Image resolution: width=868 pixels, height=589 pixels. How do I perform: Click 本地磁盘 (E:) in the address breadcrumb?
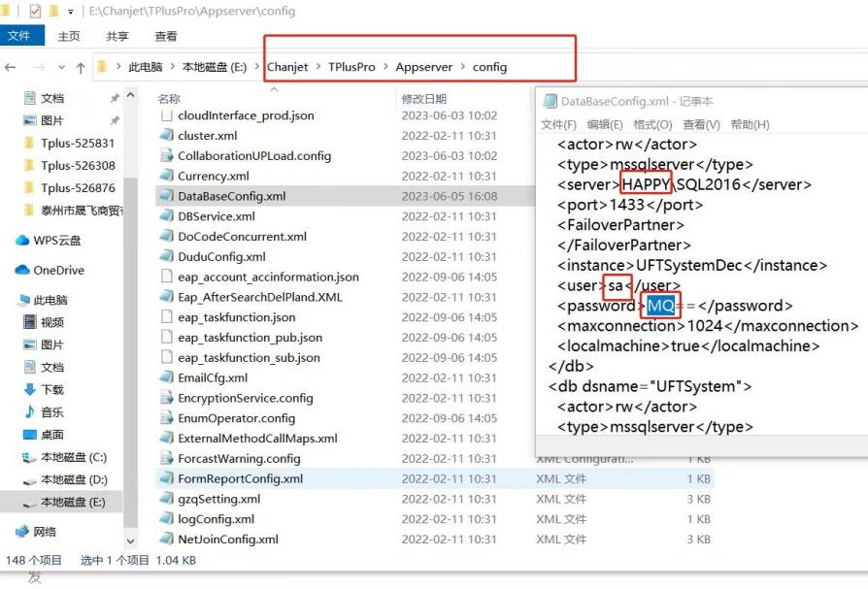pyautogui.click(x=215, y=67)
